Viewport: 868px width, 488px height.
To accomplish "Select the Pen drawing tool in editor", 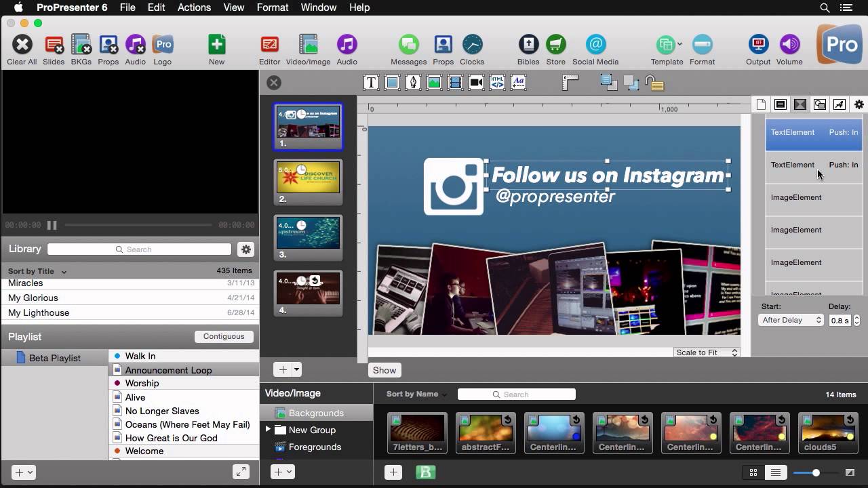I will (413, 83).
